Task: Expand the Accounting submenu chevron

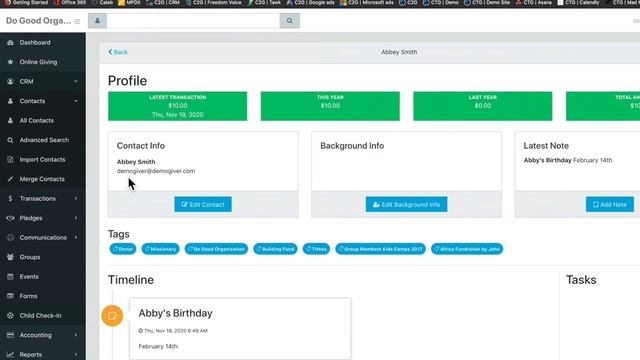Action: [x=76, y=335]
